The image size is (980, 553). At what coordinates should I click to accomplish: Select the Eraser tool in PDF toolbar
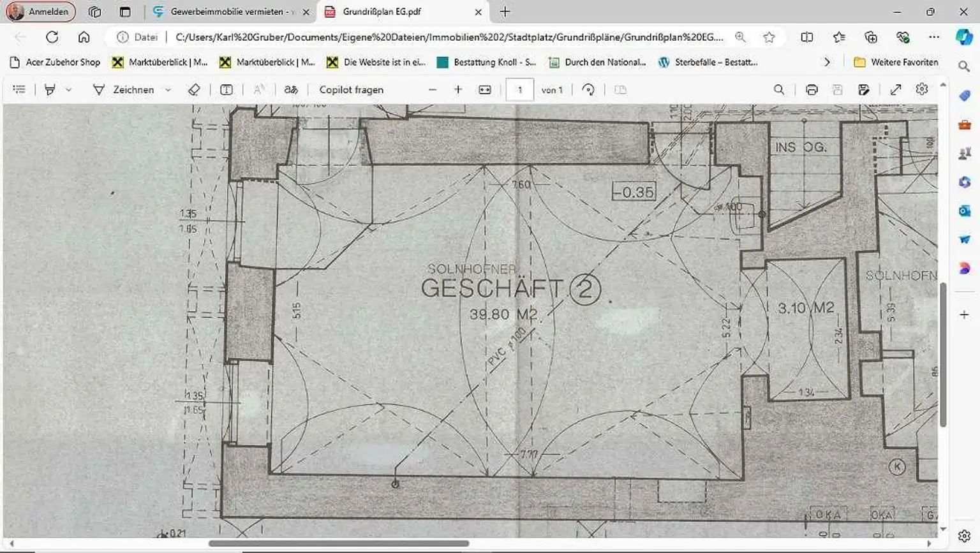pyautogui.click(x=195, y=90)
